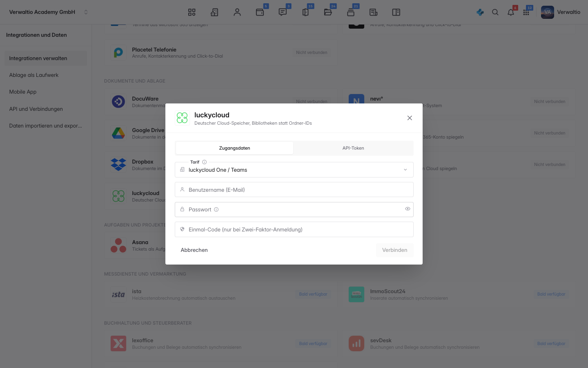The image size is (588, 368).
Task: Open Ablage als Laufwerk in the sidebar
Action: (x=46, y=75)
